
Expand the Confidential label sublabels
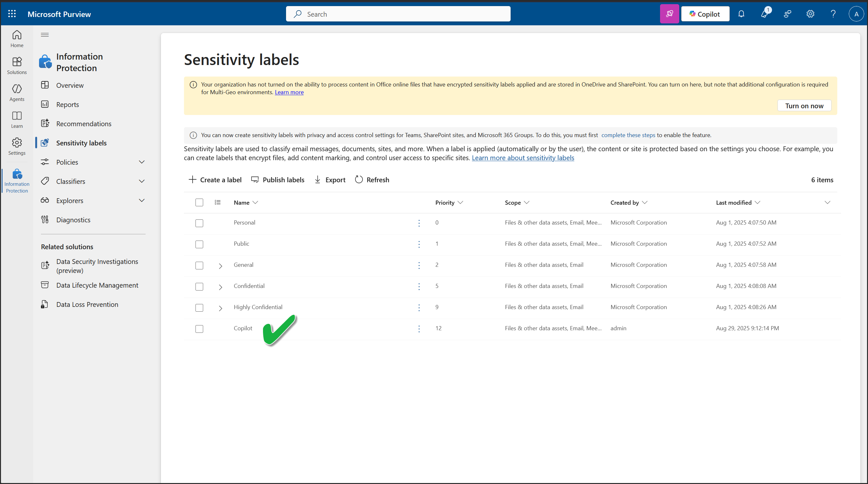[220, 287]
